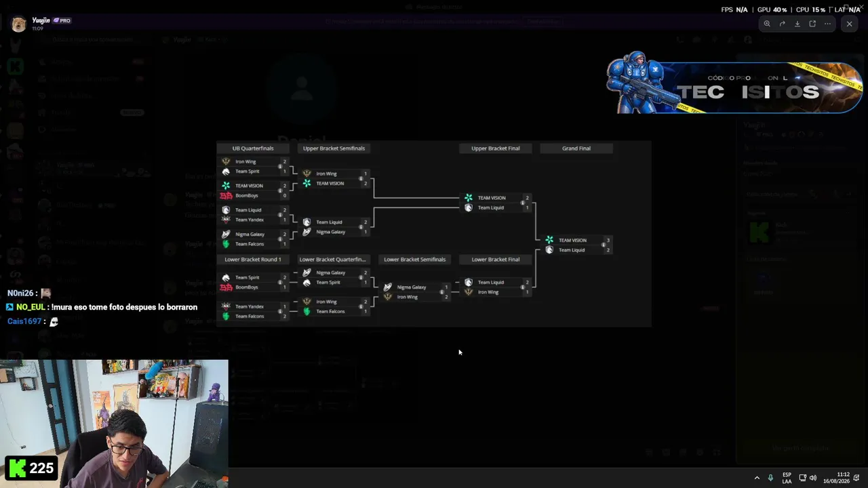This screenshot has width=868, height=488.
Task: Open the three-dot more options menu
Action: (827, 24)
